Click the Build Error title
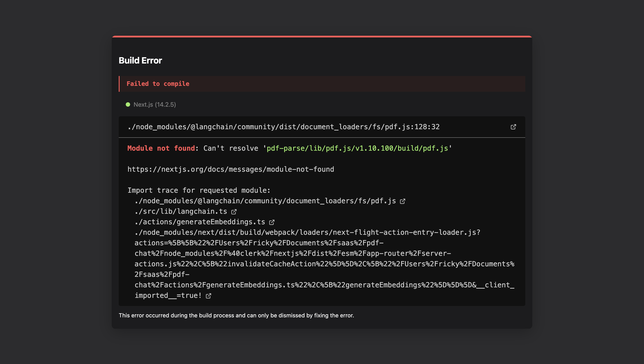 pyautogui.click(x=140, y=60)
